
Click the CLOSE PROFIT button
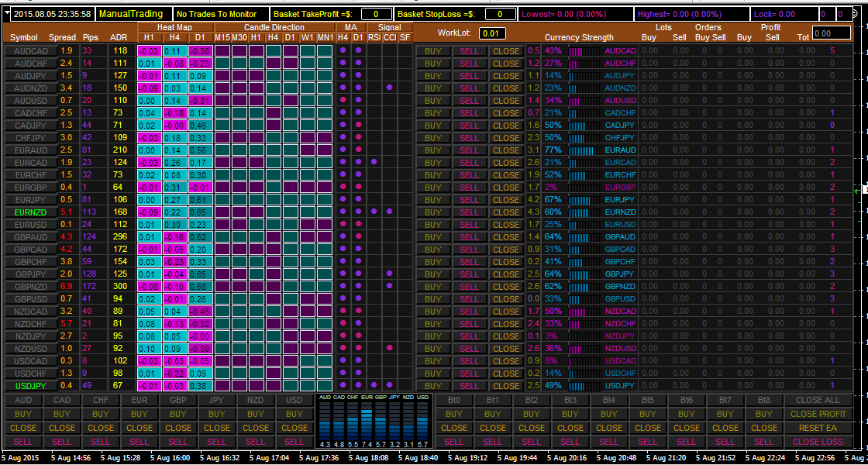(818, 414)
